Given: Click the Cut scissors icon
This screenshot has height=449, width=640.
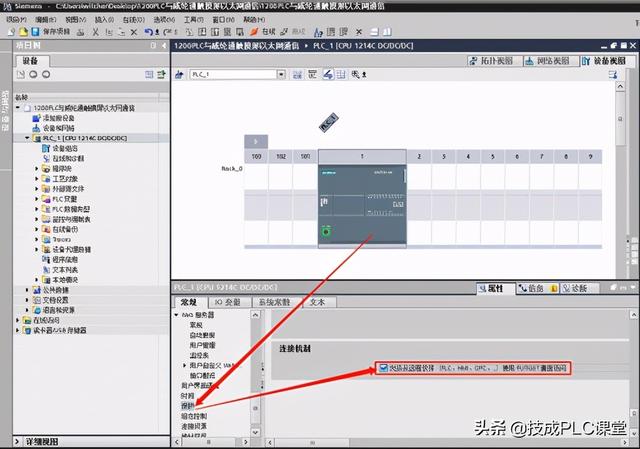Looking at the screenshot, I should pyautogui.click(x=96, y=32).
